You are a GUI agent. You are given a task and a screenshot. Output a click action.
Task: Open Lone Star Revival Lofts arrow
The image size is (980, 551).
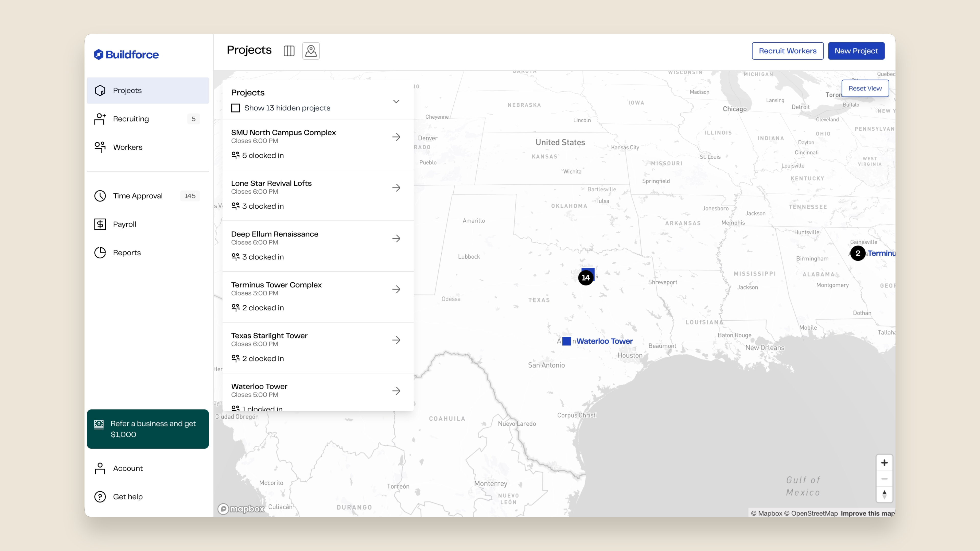click(396, 188)
